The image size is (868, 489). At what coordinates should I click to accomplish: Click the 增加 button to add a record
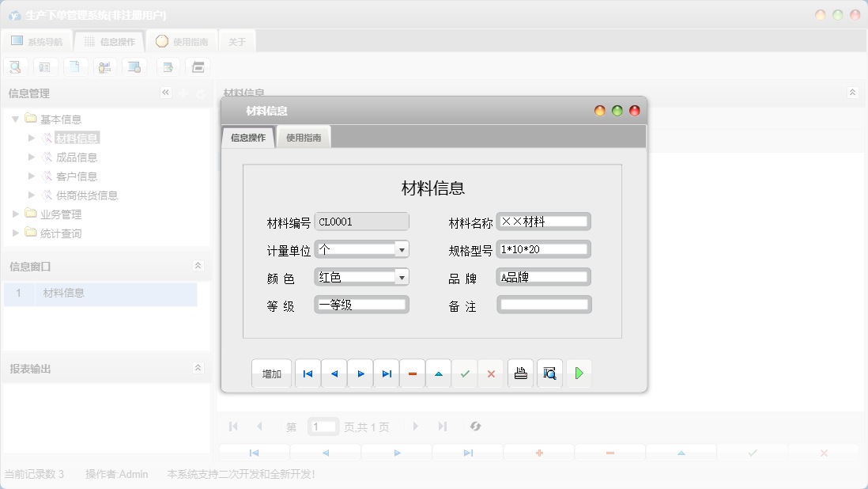[x=271, y=373]
